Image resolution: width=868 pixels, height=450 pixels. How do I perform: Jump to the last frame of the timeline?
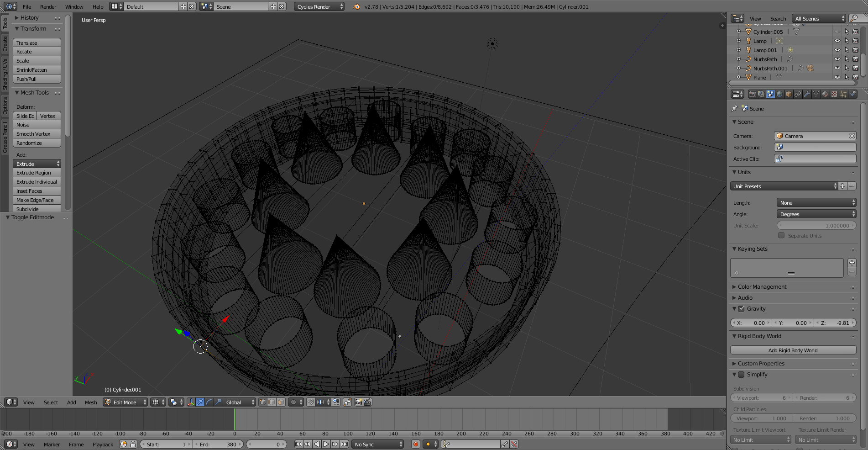click(x=344, y=444)
